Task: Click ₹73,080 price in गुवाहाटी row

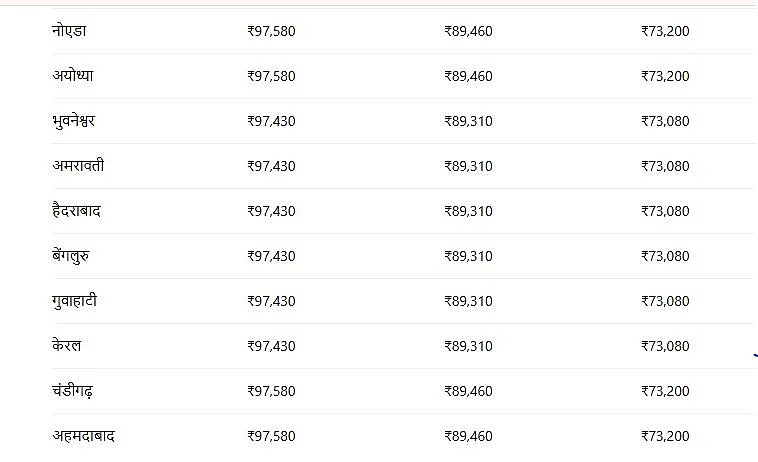Action: tap(665, 301)
